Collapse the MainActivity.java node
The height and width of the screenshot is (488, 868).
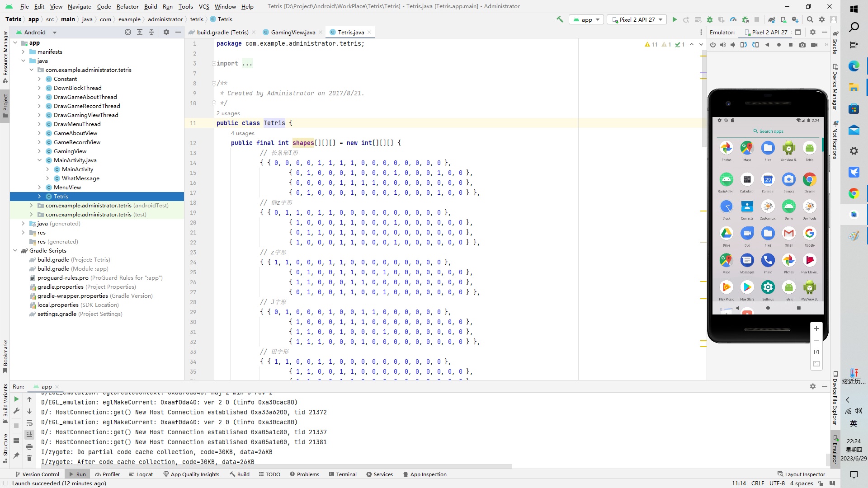tap(39, 160)
